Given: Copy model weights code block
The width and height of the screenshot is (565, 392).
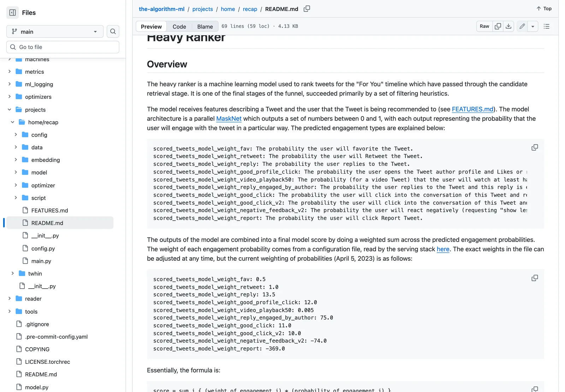Looking at the screenshot, I should (x=535, y=278).
